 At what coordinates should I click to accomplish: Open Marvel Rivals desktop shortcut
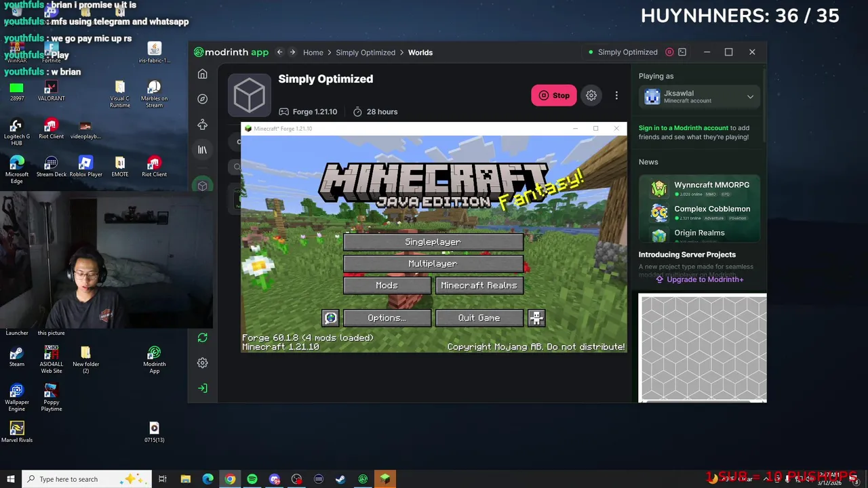click(x=17, y=432)
